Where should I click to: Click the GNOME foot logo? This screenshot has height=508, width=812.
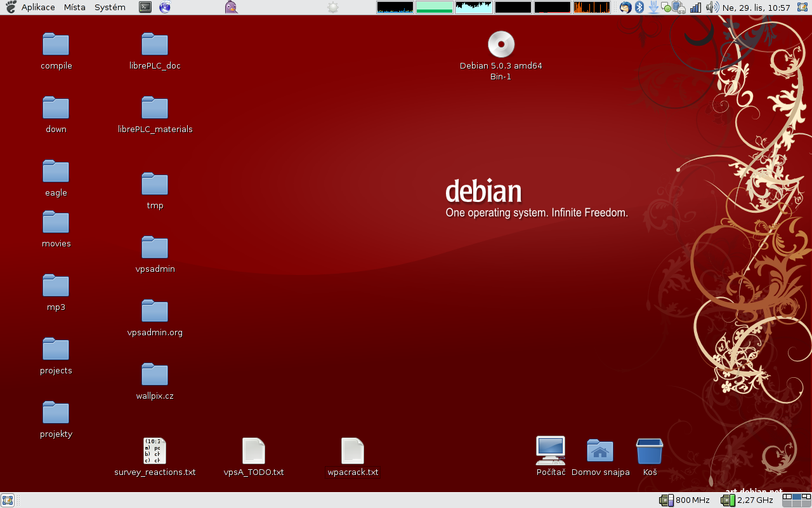tap(11, 8)
